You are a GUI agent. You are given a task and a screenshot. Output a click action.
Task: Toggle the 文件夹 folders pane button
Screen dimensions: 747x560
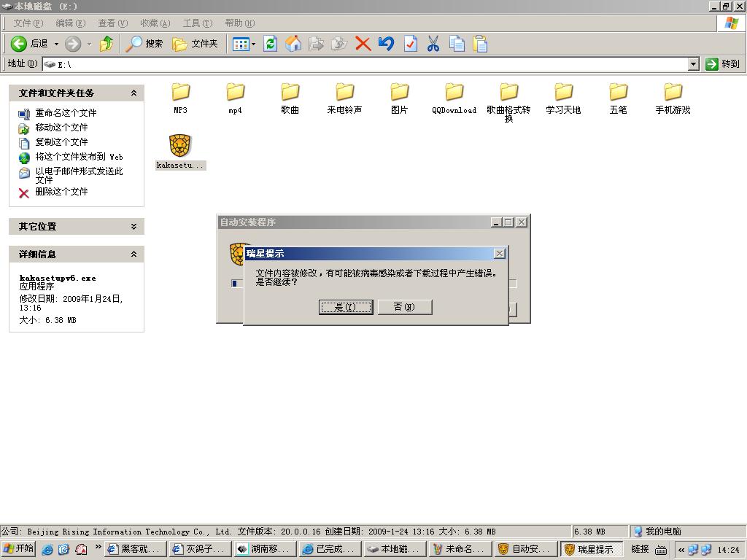195,44
